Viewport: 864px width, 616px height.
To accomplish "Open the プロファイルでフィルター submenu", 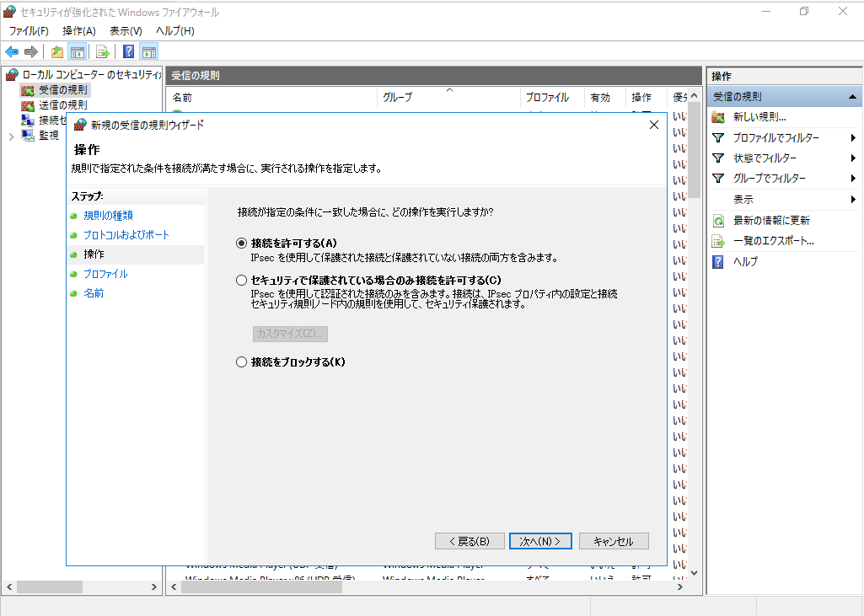I will pos(775,137).
